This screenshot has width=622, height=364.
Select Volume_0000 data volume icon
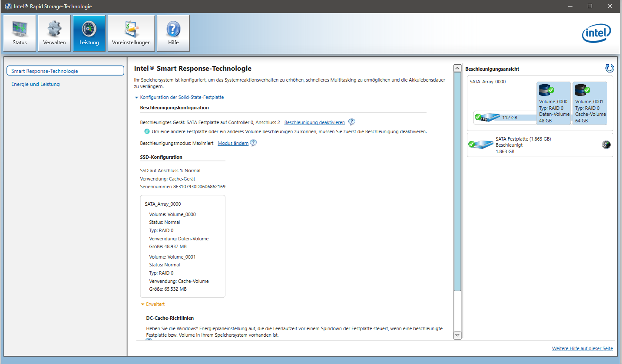coord(546,89)
